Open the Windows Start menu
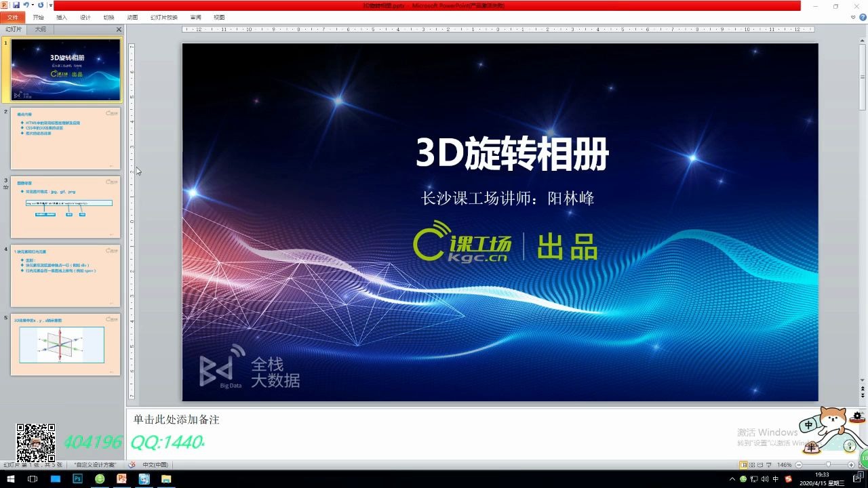The width and height of the screenshot is (868, 488). [11, 479]
